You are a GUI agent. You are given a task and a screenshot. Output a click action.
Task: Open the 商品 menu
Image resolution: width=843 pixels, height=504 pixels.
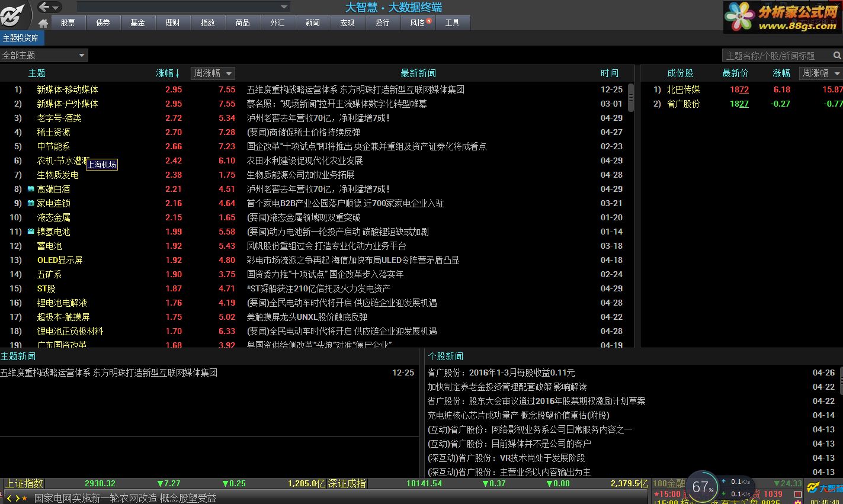pyautogui.click(x=243, y=23)
